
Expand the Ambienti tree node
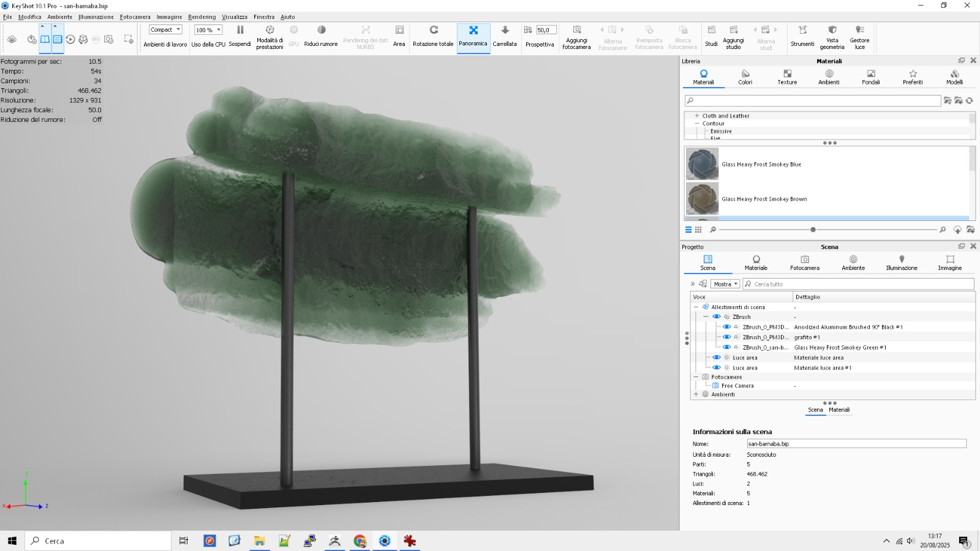[x=696, y=394]
